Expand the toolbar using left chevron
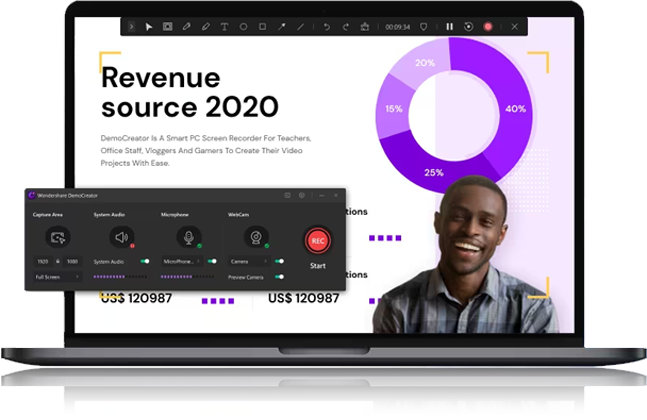The image size is (647, 420). (131, 26)
